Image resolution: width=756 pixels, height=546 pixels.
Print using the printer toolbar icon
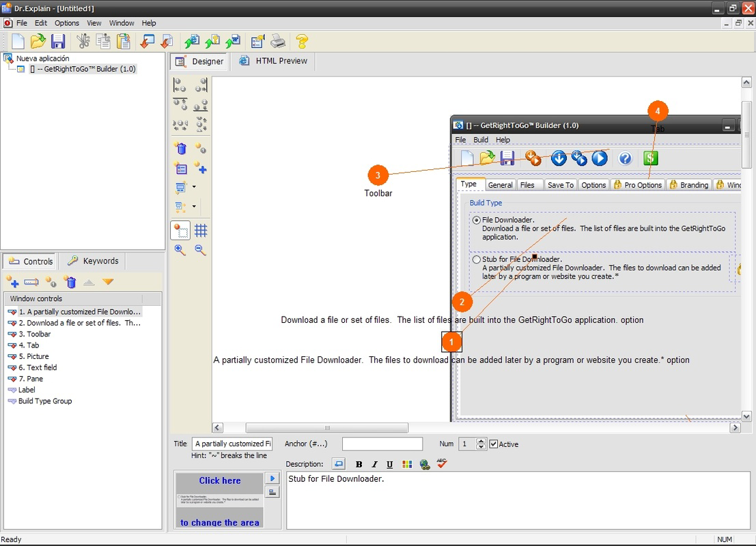point(278,42)
